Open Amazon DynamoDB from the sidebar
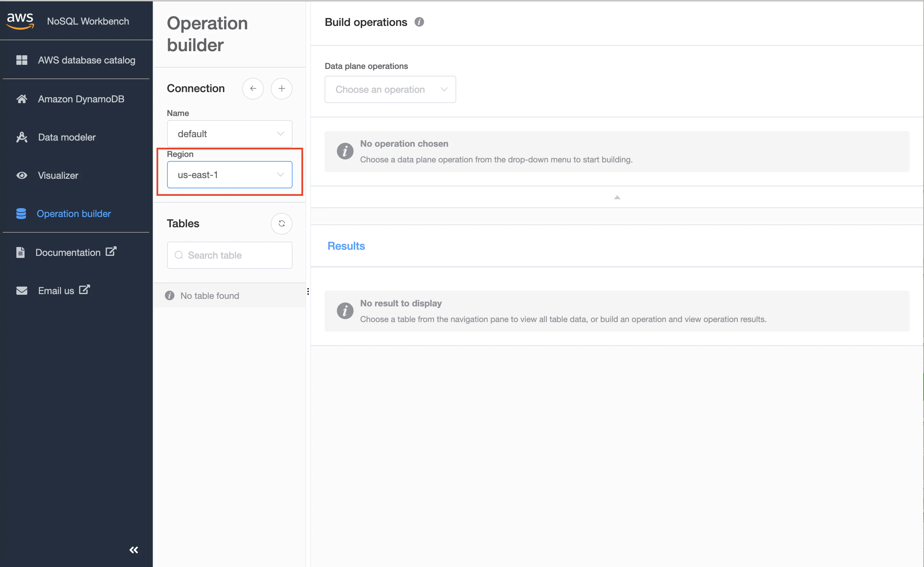The height and width of the screenshot is (567, 924). pyautogui.click(x=80, y=99)
